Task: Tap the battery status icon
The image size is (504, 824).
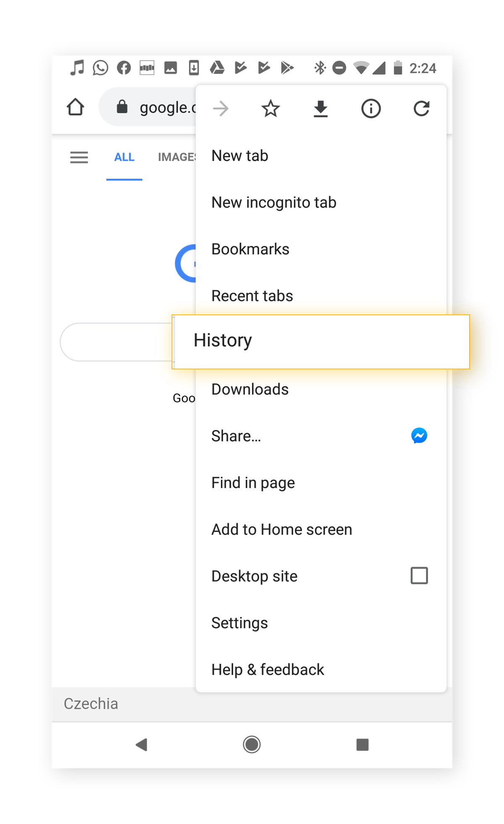Action: pyautogui.click(x=398, y=67)
